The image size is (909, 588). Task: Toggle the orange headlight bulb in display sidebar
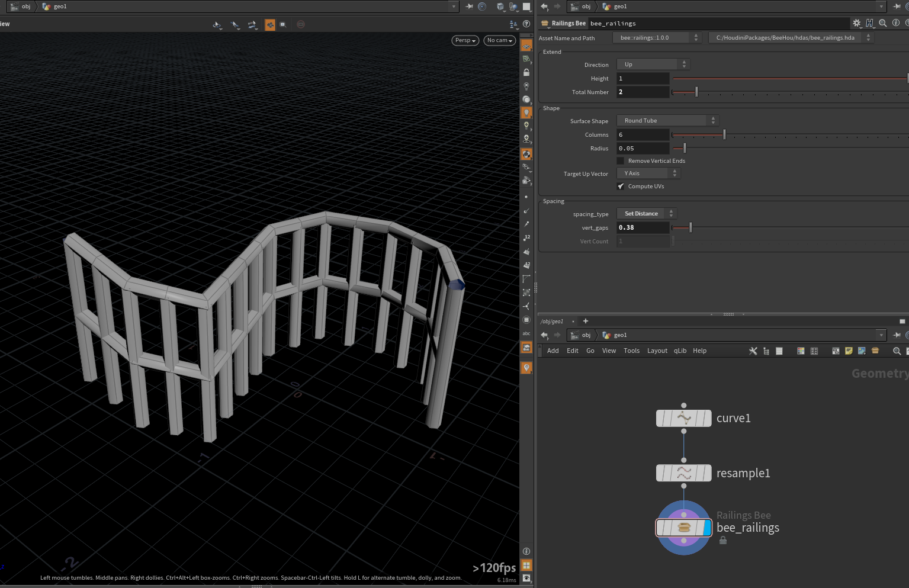coord(526,113)
